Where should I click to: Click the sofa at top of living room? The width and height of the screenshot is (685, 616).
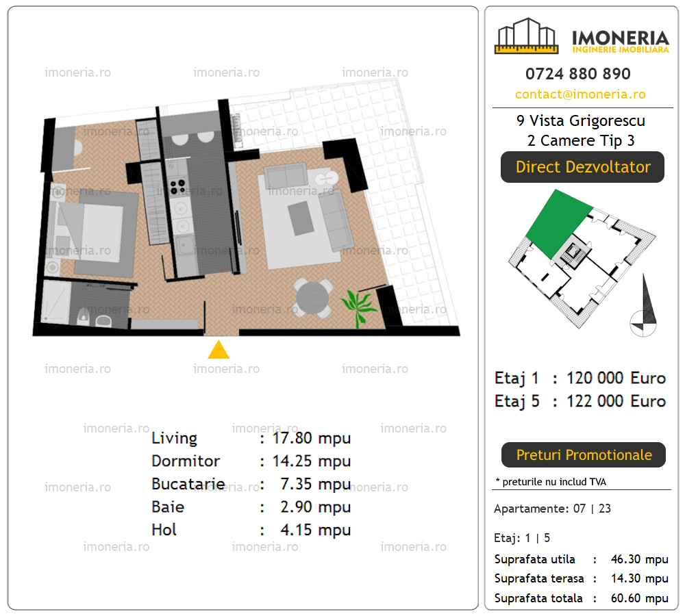pyautogui.click(x=285, y=175)
